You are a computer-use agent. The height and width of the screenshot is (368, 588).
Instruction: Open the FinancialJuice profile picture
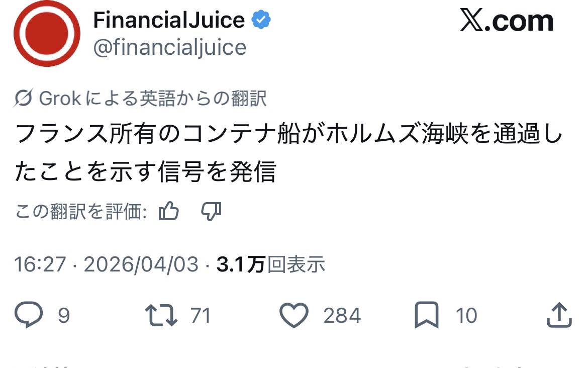47,34
